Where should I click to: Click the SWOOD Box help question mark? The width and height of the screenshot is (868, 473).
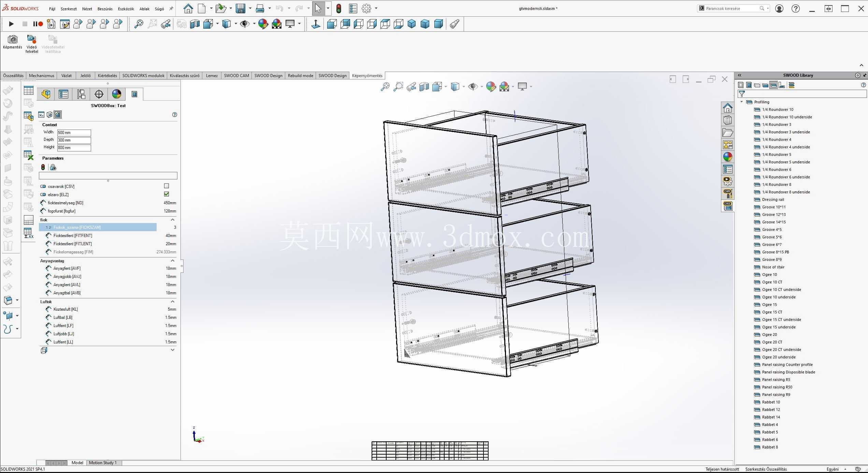[175, 115]
